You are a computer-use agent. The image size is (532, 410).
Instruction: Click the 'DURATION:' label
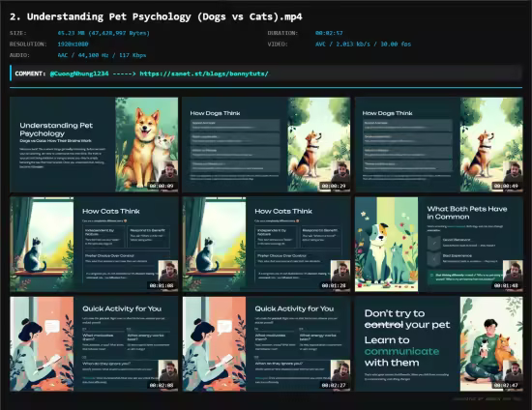(x=282, y=33)
